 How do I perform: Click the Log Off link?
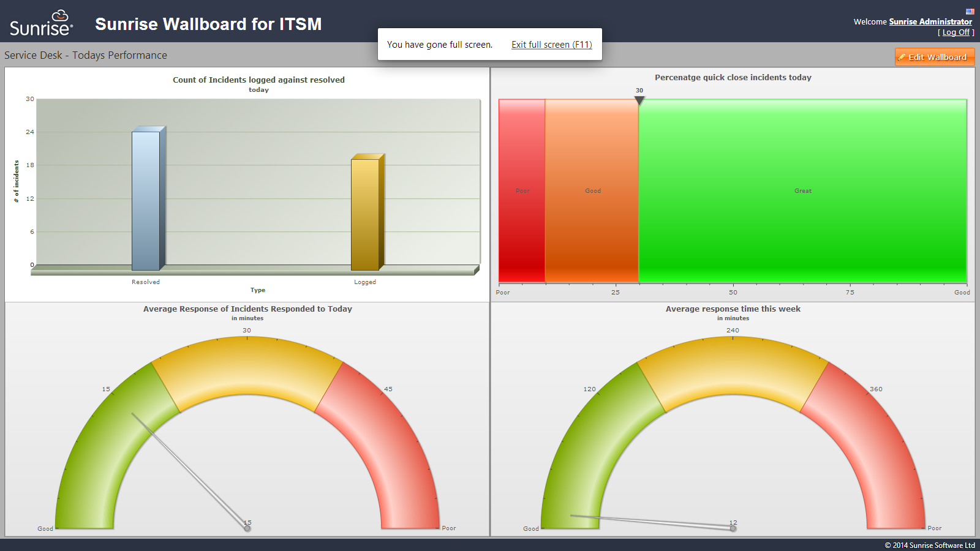956,32
